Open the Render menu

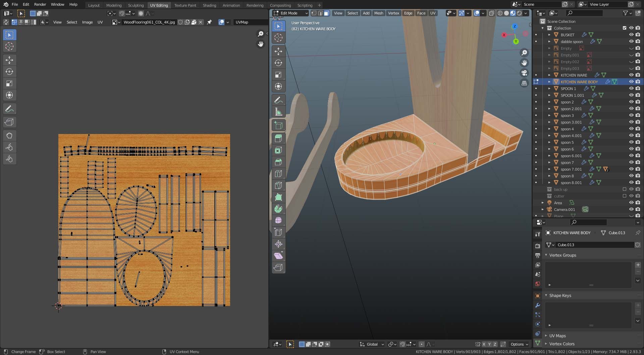[x=40, y=4]
